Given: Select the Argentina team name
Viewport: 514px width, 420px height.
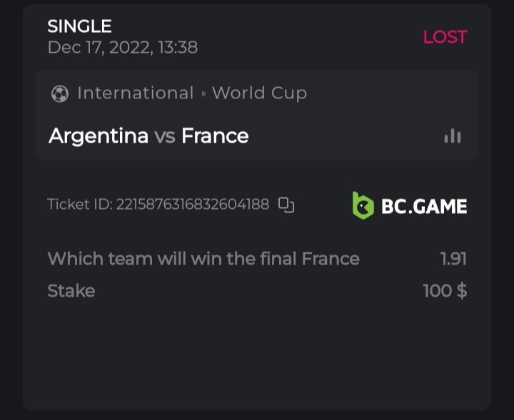Looking at the screenshot, I should (x=99, y=135).
